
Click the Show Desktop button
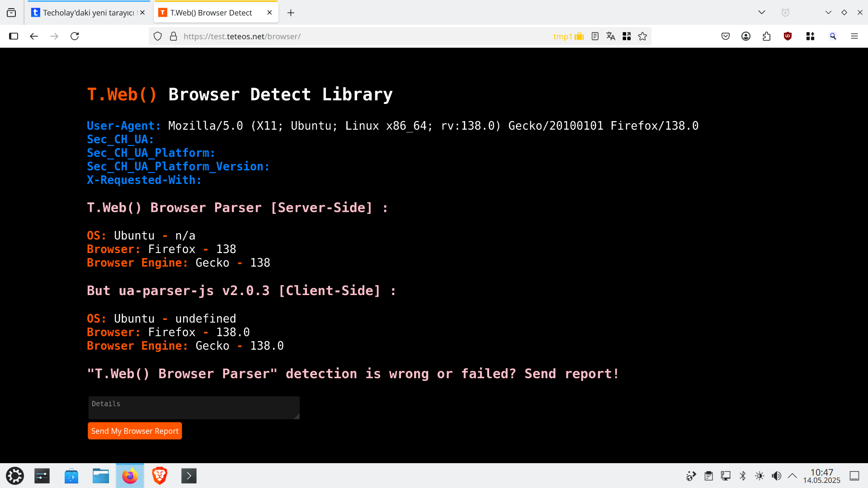(x=854, y=476)
